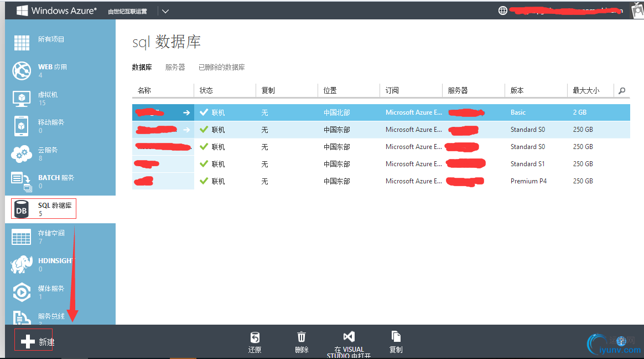The height and width of the screenshot is (359, 644).
Task: Click the 还原 restore icon
Action: point(255,337)
